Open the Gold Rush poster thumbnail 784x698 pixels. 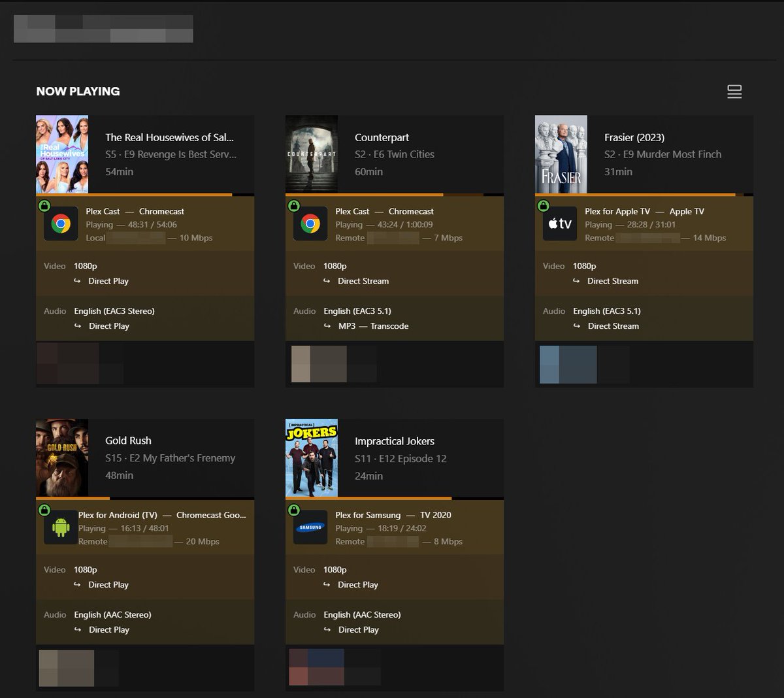[x=62, y=457]
